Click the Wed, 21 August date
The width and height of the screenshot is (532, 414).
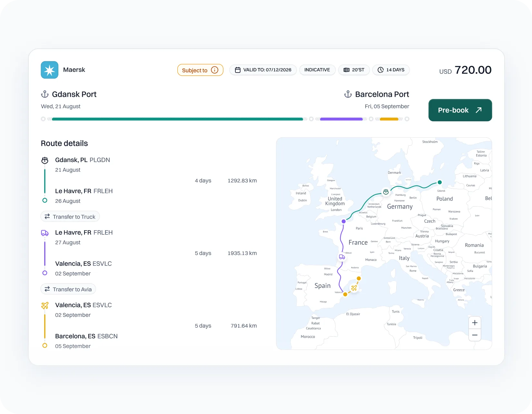61,106
